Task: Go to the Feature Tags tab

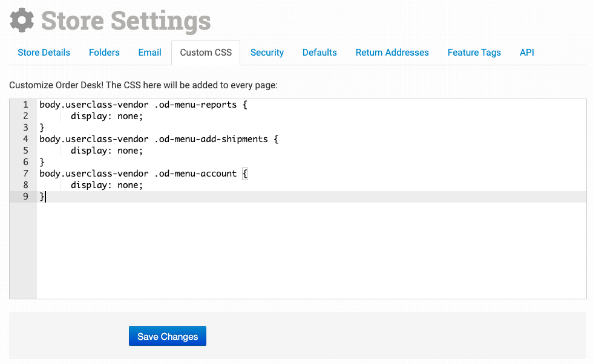Action: [474, 53]
